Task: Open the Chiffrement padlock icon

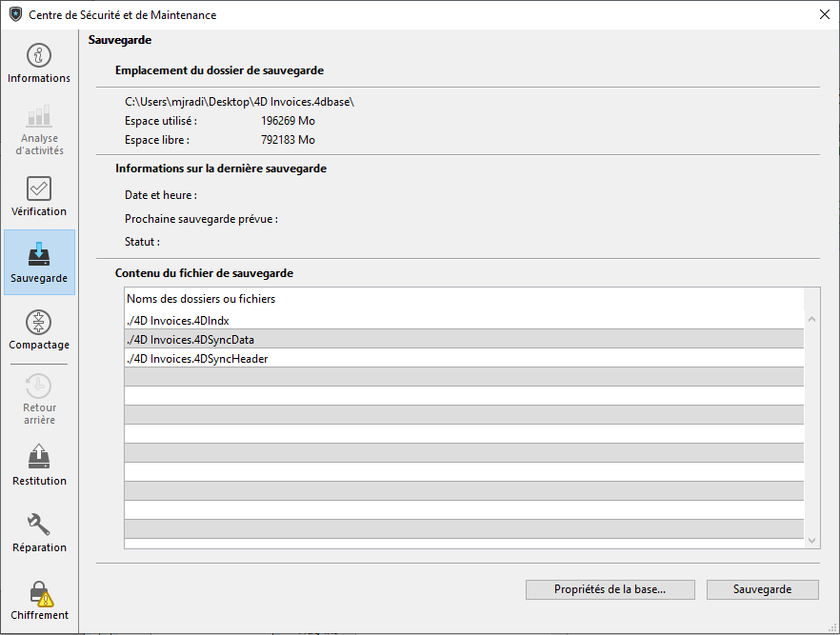Action: tap(39, 592)
